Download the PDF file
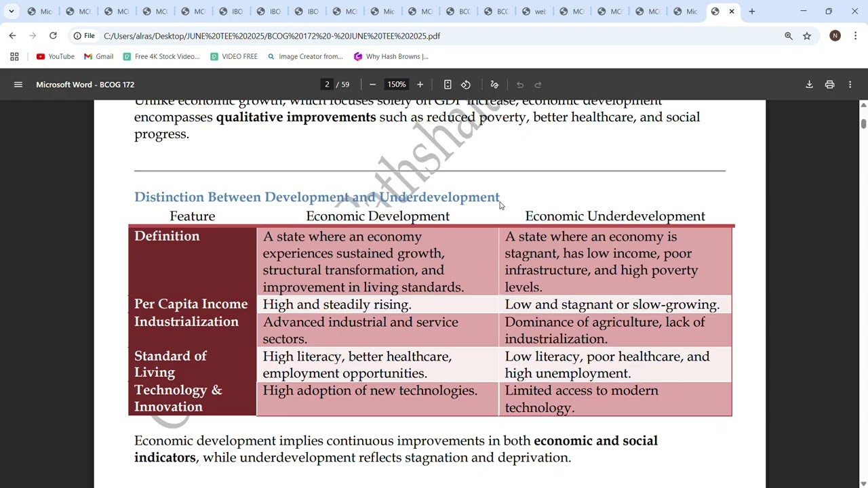This screenshot has width=868, height=488. [809, 85]
